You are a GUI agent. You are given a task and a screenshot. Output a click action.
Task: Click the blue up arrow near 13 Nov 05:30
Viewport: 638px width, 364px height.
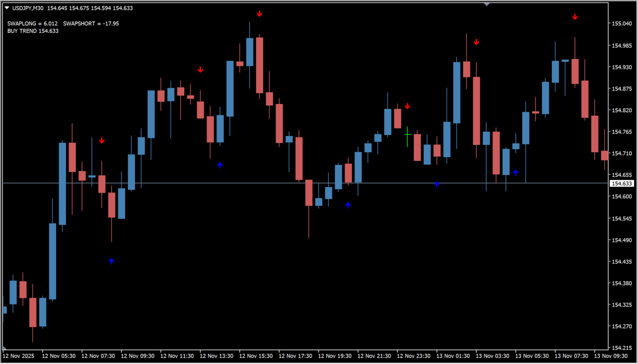click(x=516, y=172)
